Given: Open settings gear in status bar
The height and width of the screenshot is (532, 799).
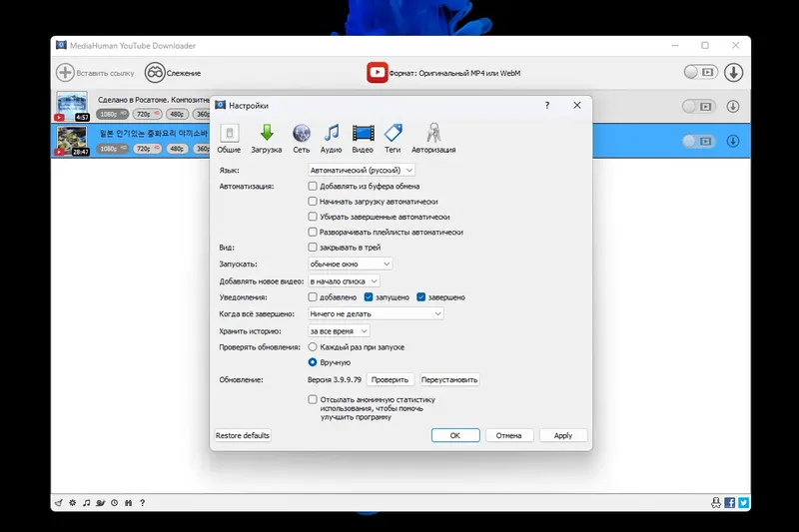Looking at the screenshot, I should (72, 503).
